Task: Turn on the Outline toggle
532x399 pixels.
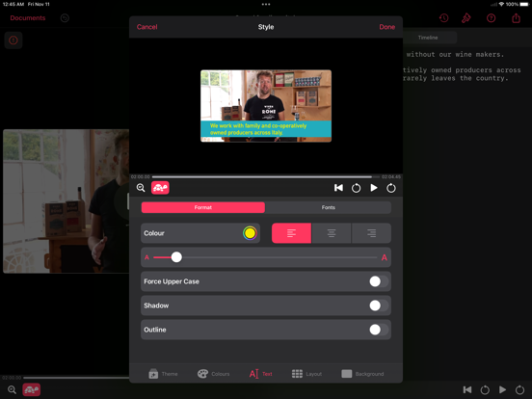Action: pyautogui.click(x=379, y=330)
